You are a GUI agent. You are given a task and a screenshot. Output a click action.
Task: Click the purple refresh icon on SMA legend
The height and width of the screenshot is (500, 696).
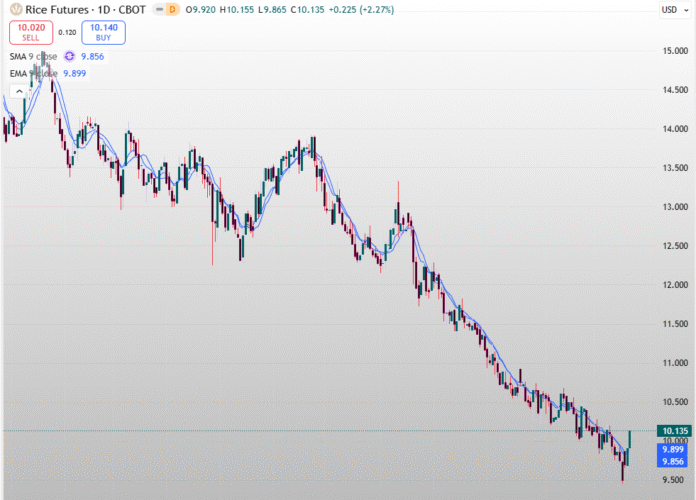pyautogui.click(x=70, y=57)
